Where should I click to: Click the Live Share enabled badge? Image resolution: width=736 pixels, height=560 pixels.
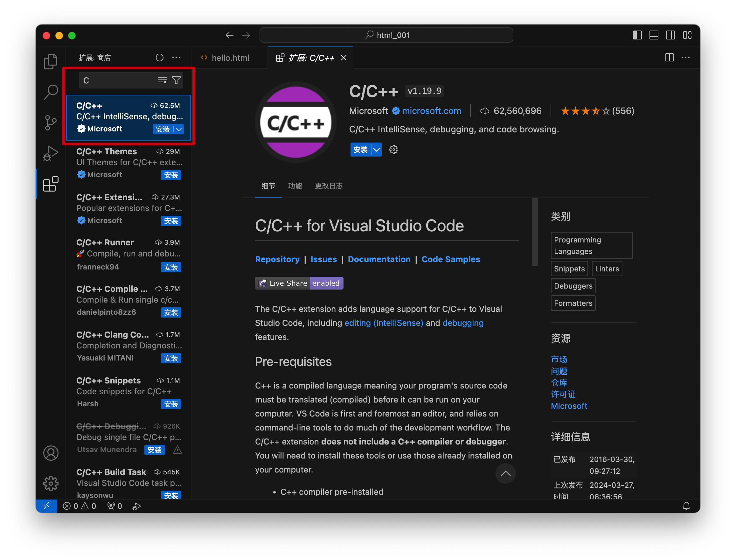299,283
